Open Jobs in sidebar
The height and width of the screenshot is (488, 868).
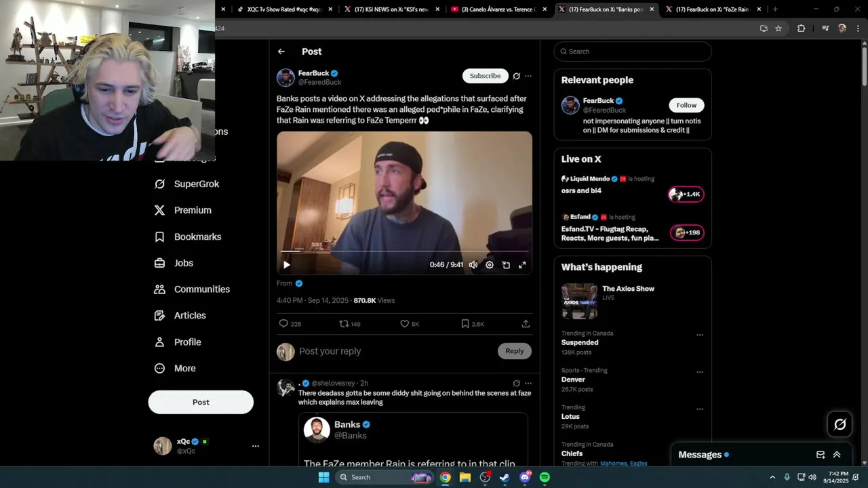(x=174, y=263)
